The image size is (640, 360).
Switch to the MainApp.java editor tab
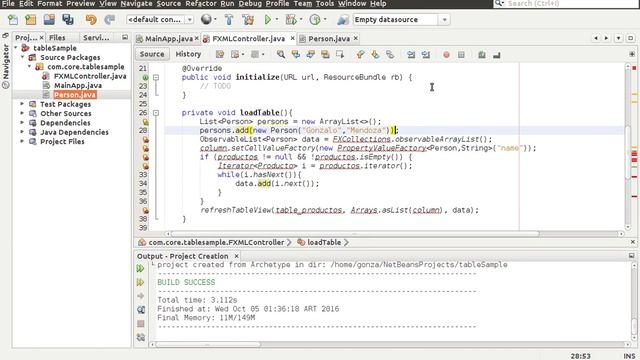click(169, 39)
